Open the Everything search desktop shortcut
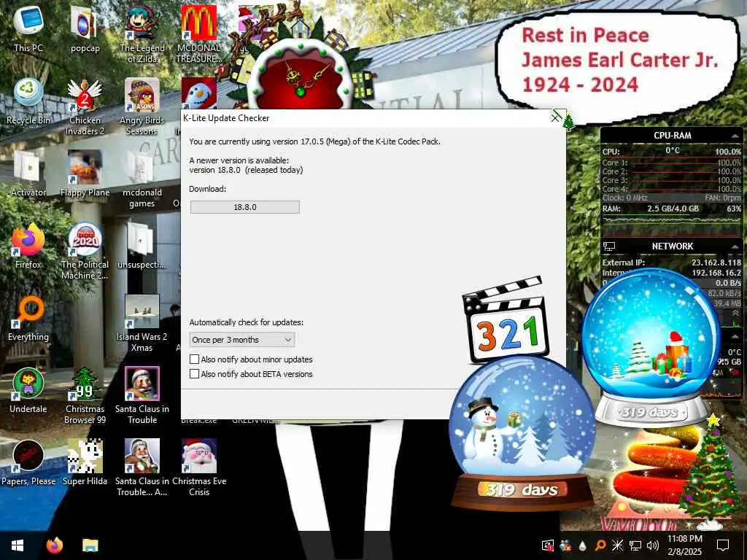 [28, 319]
